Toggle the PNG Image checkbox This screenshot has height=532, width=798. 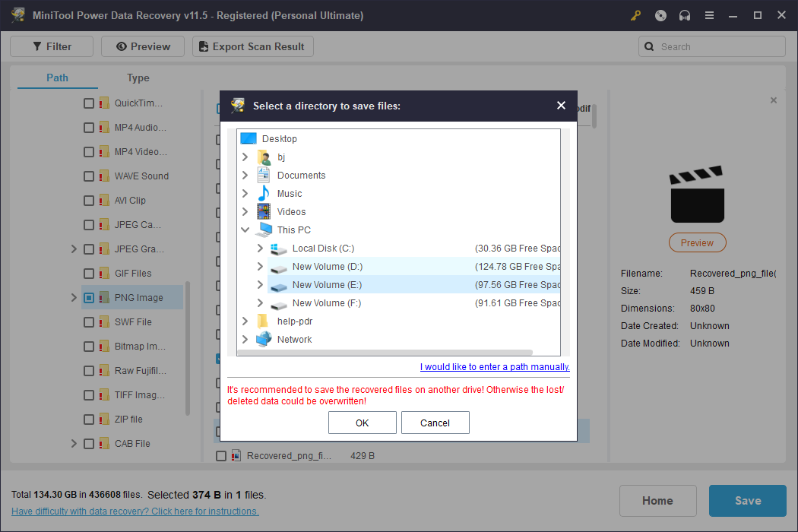(89, 298)
